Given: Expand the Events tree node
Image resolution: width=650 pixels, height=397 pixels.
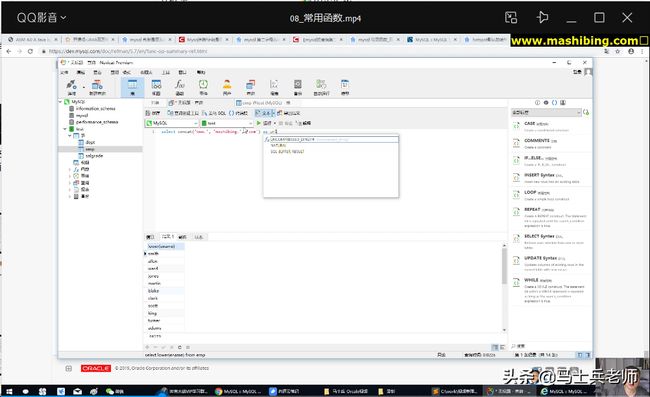Looking at the screenshot, I should click(x=70, y=176).
